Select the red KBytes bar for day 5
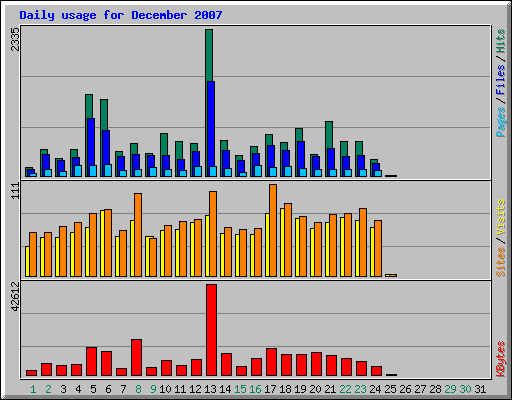512x400 pixels. point(91,362)
